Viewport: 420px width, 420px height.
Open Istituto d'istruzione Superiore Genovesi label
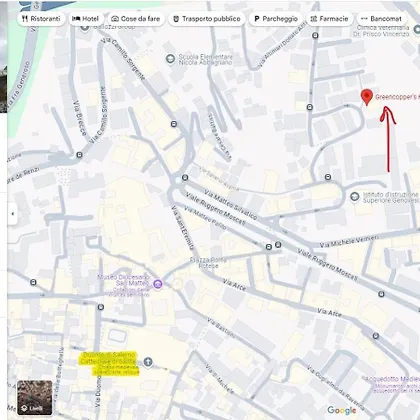(x=390, y=197)
